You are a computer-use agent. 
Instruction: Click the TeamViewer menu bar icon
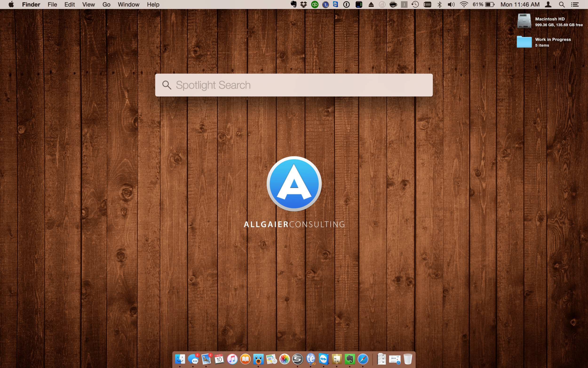click(x=336, y=4)
